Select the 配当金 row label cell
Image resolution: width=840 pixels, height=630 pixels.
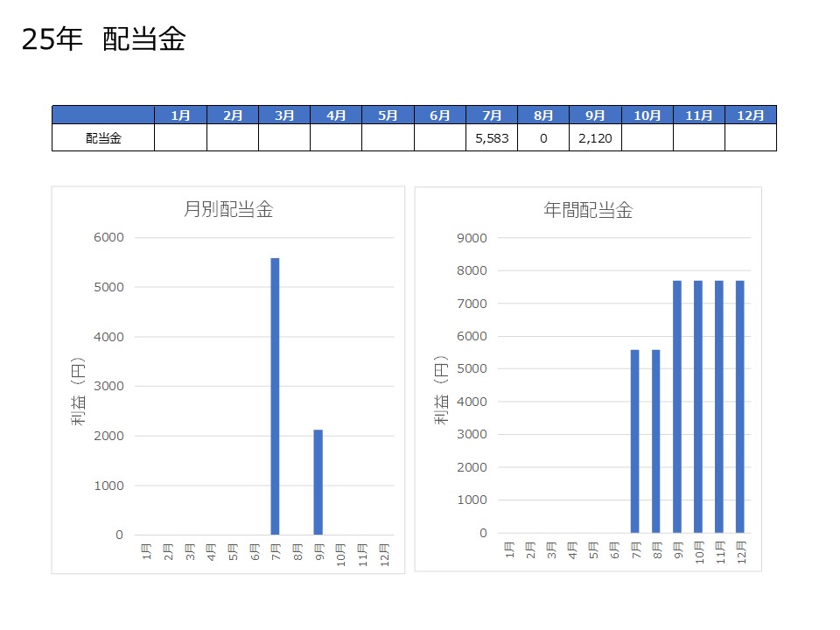(103, 138)
